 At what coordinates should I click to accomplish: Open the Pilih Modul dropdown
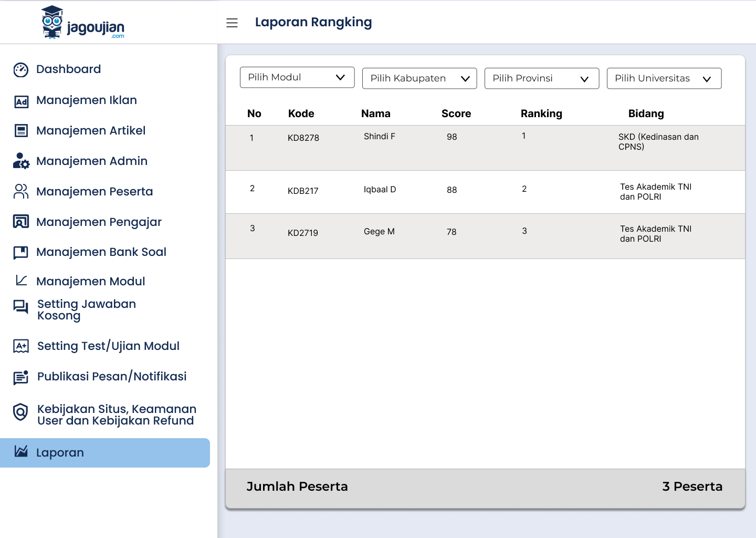[297, 77]
